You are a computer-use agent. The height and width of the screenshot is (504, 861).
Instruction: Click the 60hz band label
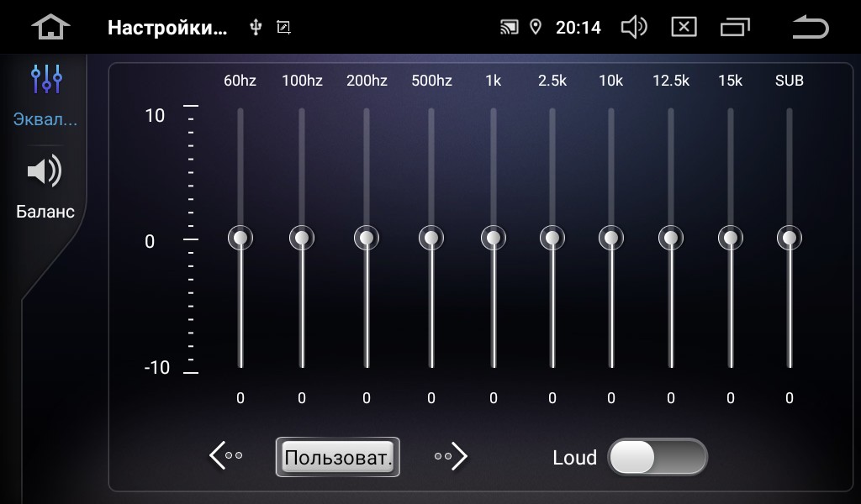[240, 81]
